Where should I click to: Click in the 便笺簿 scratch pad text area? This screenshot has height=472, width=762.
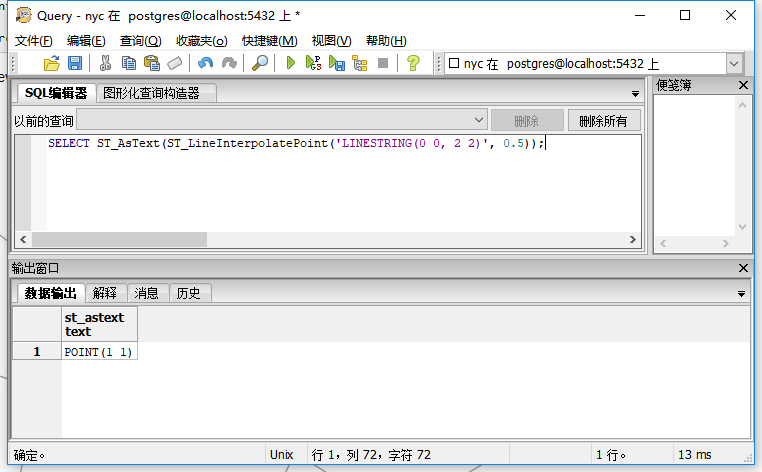click(695, 166)
